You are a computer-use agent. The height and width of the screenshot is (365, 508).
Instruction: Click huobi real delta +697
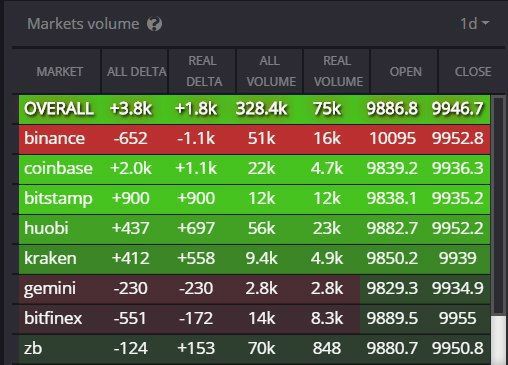(x=196, y=228)
